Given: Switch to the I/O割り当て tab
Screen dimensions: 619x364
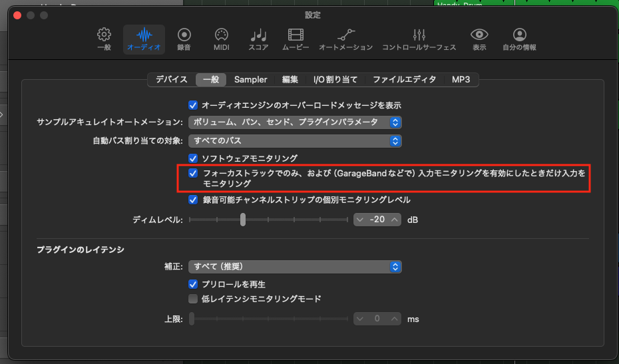Looking at the screenshot, I should pos(335,79).
